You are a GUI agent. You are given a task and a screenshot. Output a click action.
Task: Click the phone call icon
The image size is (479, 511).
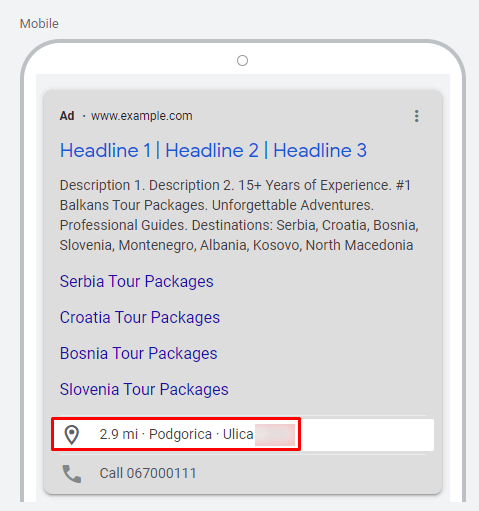72,474
